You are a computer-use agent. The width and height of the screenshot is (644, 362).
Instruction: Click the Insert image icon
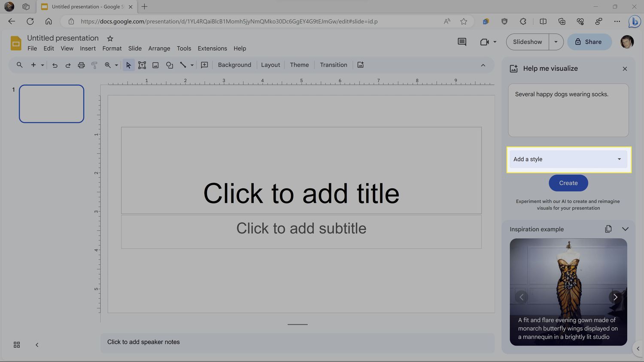tap(155, 65)
